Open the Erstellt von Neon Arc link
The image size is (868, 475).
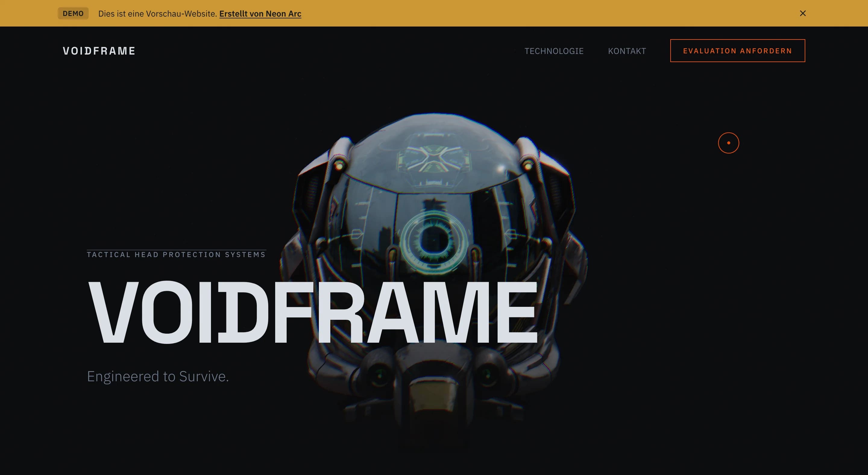tap(260, 14)
